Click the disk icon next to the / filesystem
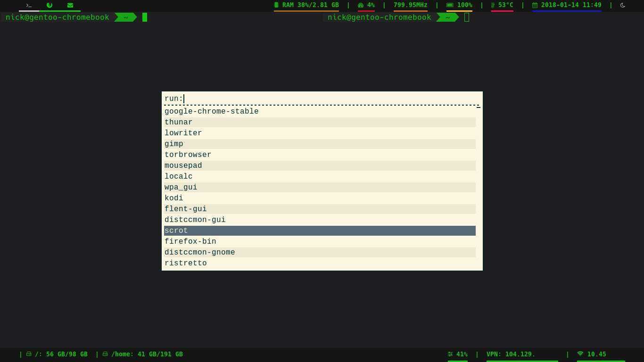 pos(29,354)
